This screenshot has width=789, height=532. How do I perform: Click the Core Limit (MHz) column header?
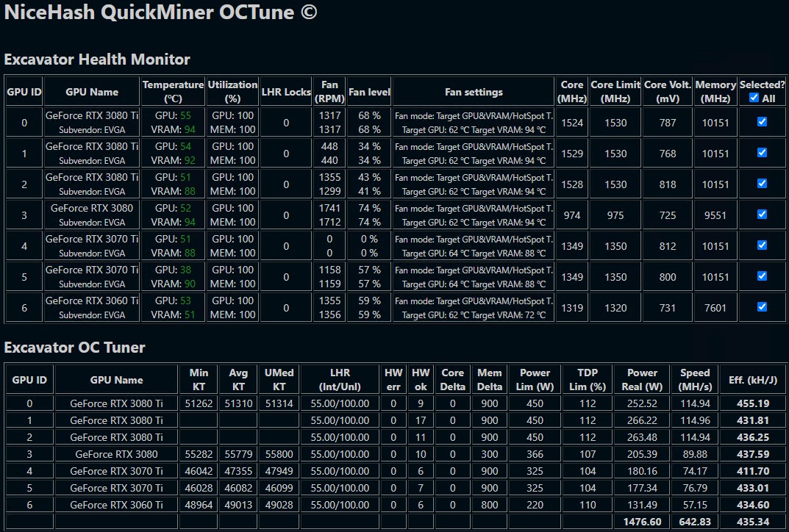tap(615, 92)
